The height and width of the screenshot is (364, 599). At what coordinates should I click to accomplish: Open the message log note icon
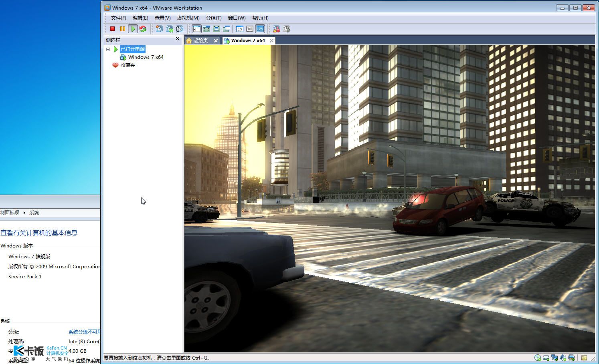click(x=584, y=358)
